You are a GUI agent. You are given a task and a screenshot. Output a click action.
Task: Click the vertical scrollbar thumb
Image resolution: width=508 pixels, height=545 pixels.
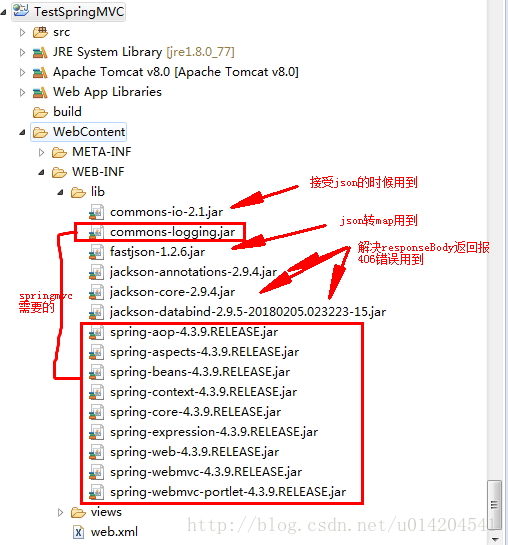click(494, 505)
